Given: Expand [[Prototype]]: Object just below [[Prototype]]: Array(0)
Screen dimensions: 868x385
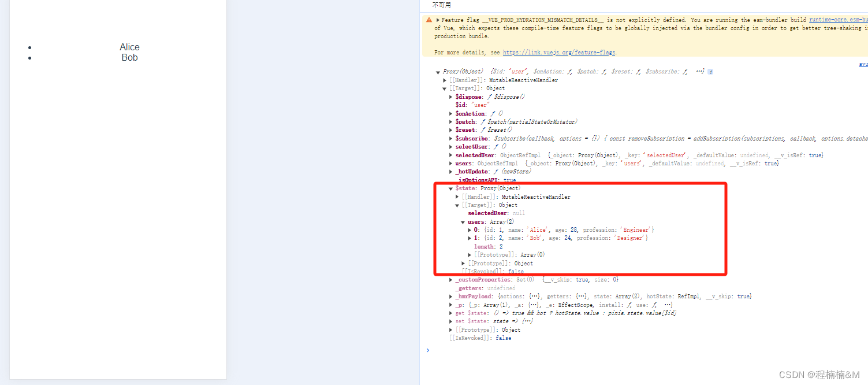Looking at the screenshot, I should pyautogui.click(x=463, y=264).
